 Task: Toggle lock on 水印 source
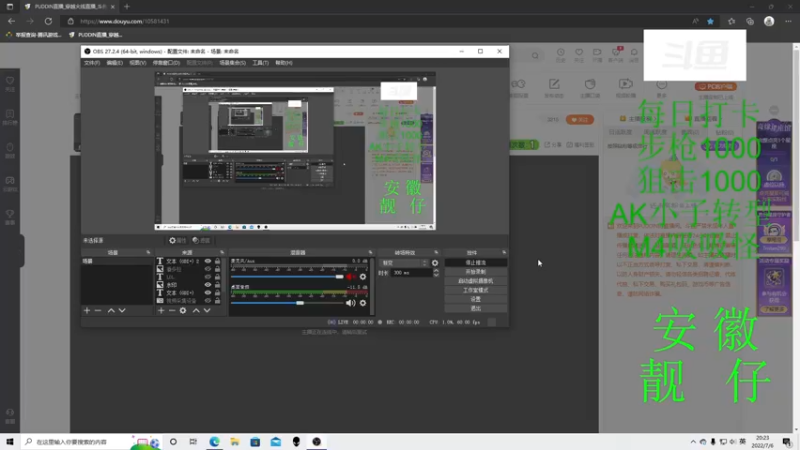pos(217,285)
